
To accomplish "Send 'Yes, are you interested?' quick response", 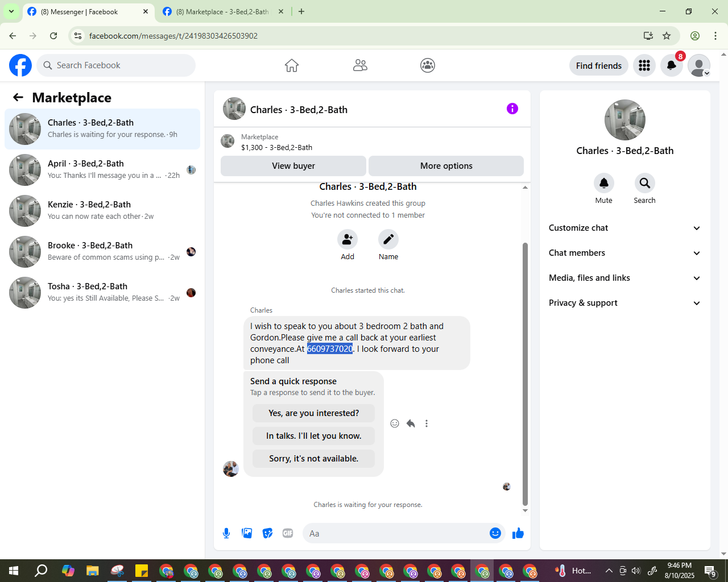I will click(314, 413).
